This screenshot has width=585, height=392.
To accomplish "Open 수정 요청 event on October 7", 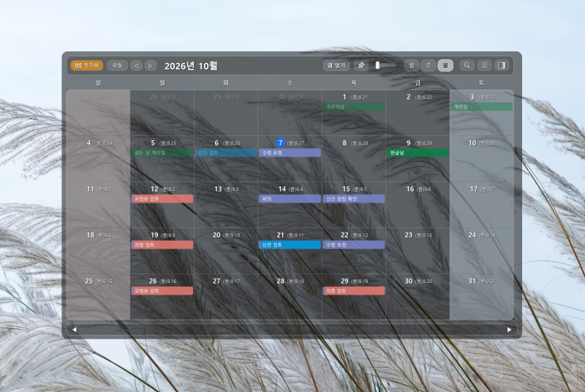I will (x=290, y=153).
